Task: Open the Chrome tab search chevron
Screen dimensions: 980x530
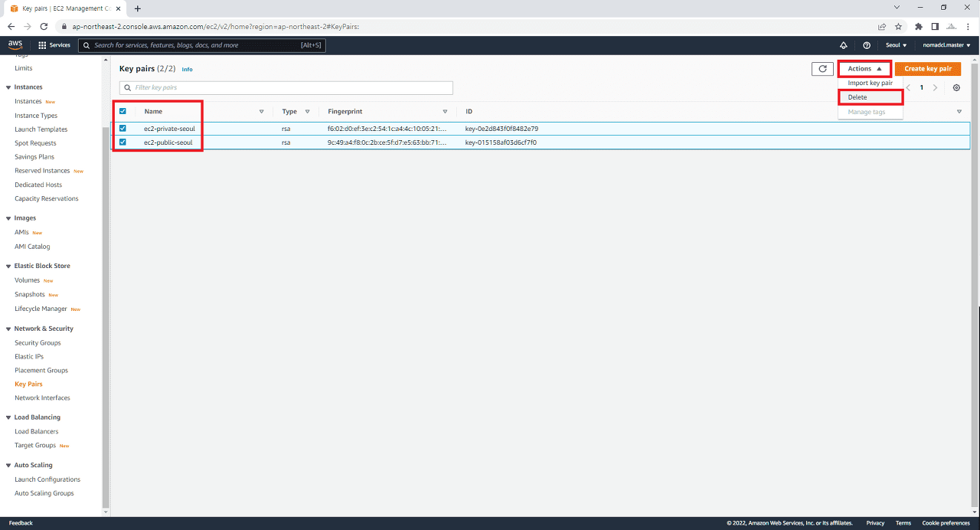Action: pyautogui.click(x=897, y=7)
